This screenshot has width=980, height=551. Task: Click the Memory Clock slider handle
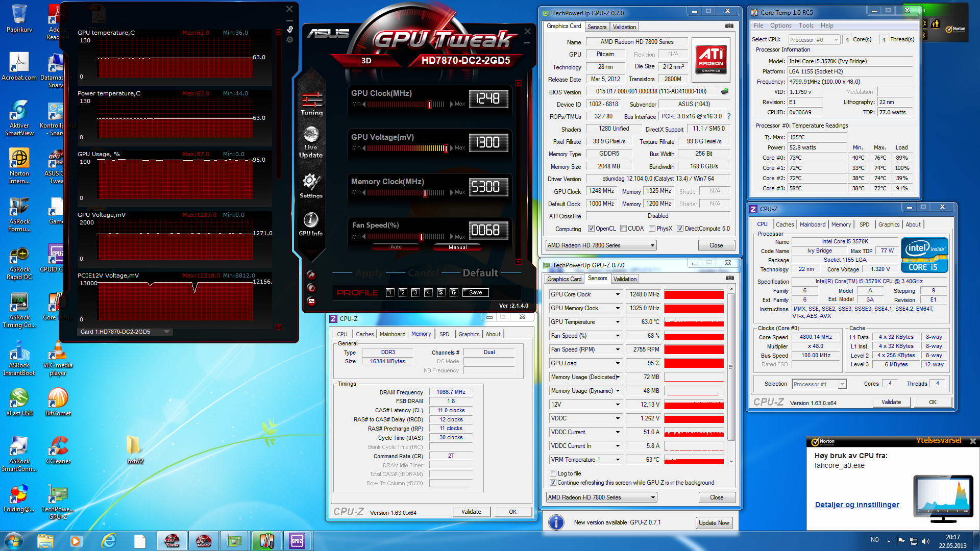coord(425,192)
